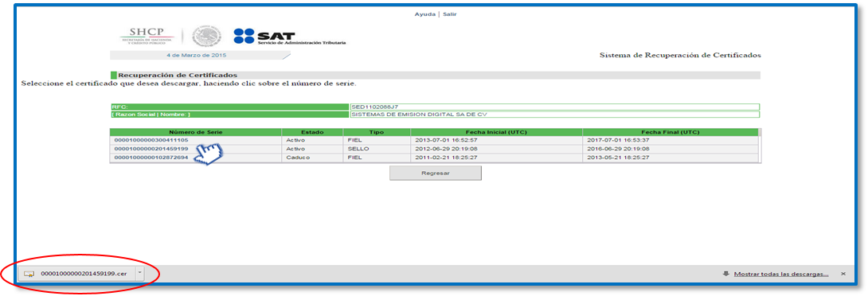Click the date 2013-05-21 18:25:27
The width and height of the screenshot is (868, 296).
tap(618, 158)
